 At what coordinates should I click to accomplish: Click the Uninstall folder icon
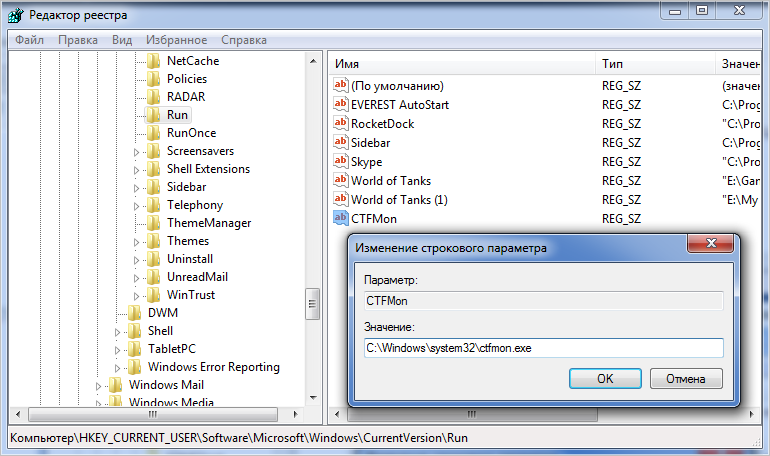tap(154, 259)
